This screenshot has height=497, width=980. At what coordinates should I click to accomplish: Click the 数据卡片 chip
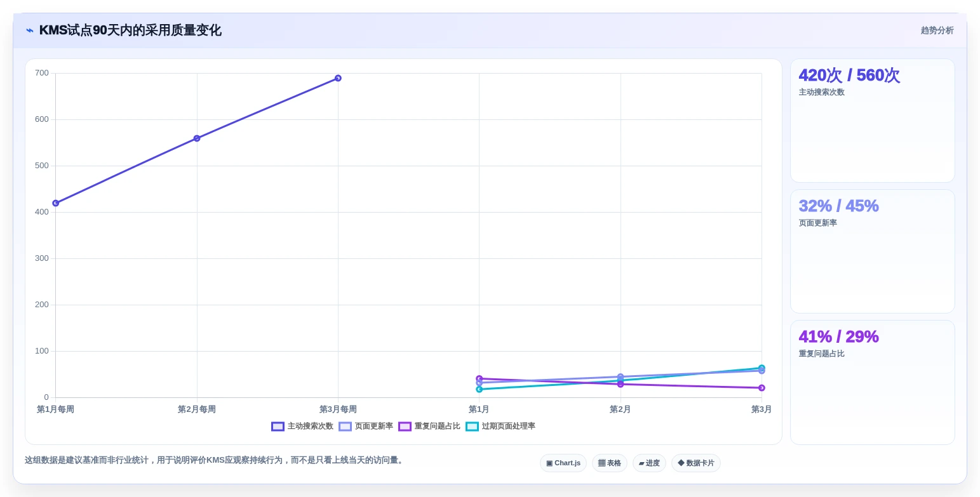point(696,463)
